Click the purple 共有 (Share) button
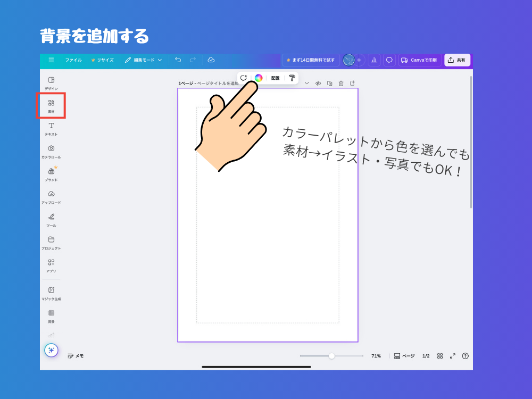 click(x=457, y=60)
